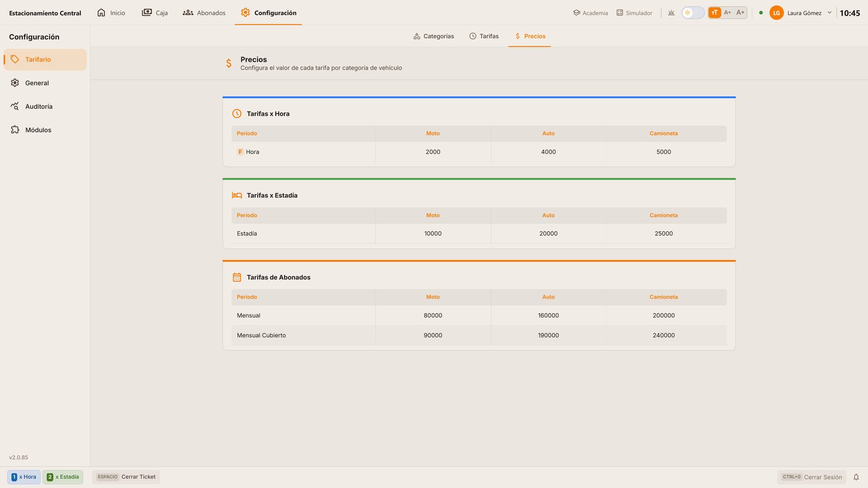Click the x Estadía shortcut button
This screenshot has height=488, width=868.
point(63,477)
